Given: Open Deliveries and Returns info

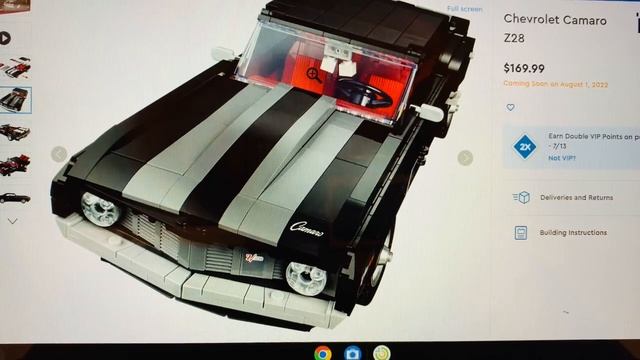Looking at the screenshot, I should pyautogui.click(x=576, y=198).
